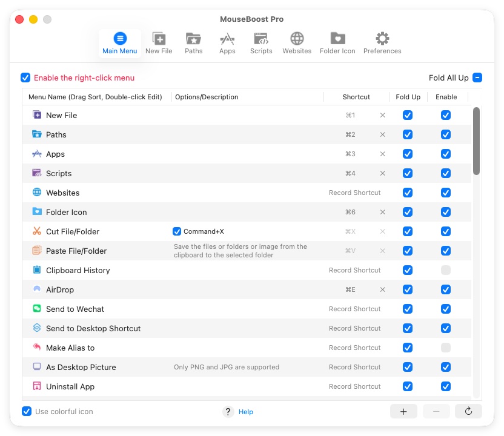Viewport: 504px width, 436px height.
Task: Click the Paths row folder icon
Action: point(37,134)
